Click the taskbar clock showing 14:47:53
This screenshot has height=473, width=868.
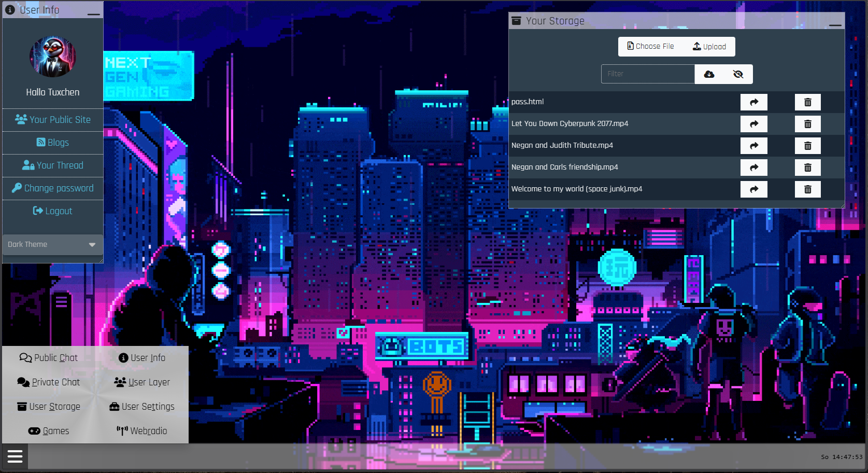pyautogui.click(x=842, y=457)
